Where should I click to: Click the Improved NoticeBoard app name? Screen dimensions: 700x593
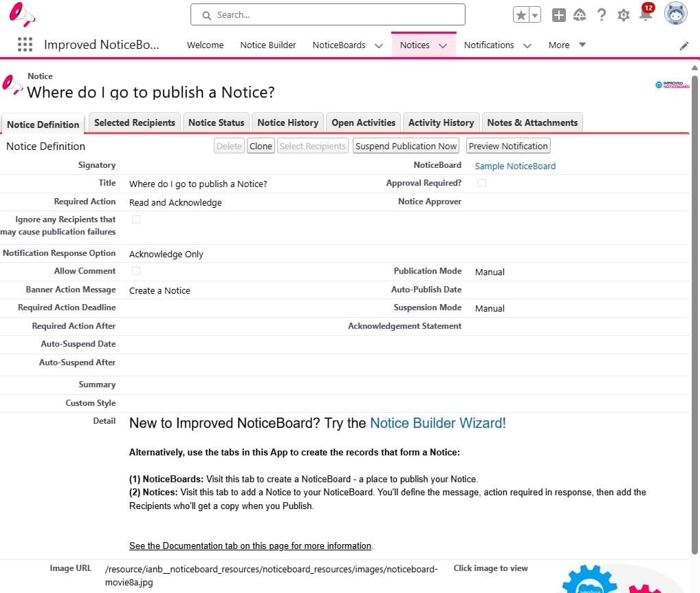tap(101, 45)
